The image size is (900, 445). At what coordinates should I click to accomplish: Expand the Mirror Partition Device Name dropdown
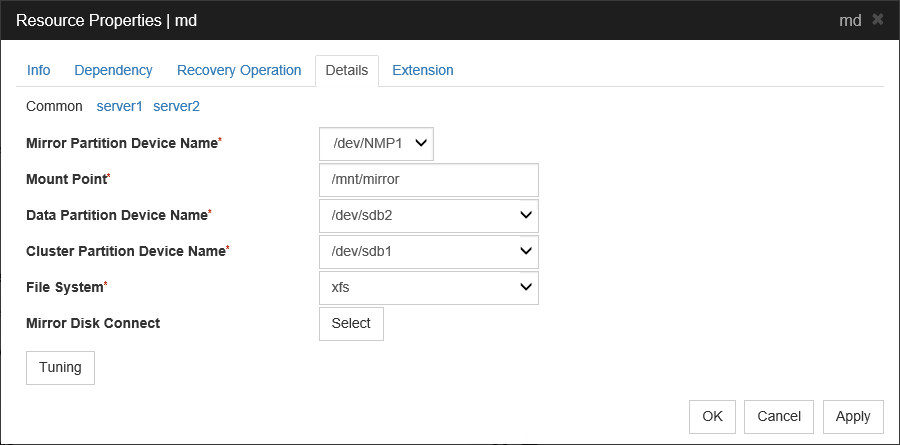(376, 143)
